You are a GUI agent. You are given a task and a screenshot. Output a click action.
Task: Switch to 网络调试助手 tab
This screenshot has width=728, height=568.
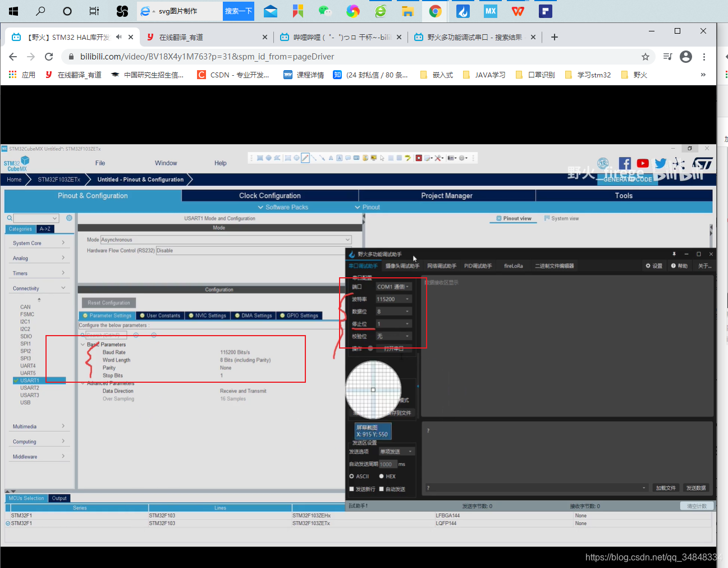(x=442, y=266)
